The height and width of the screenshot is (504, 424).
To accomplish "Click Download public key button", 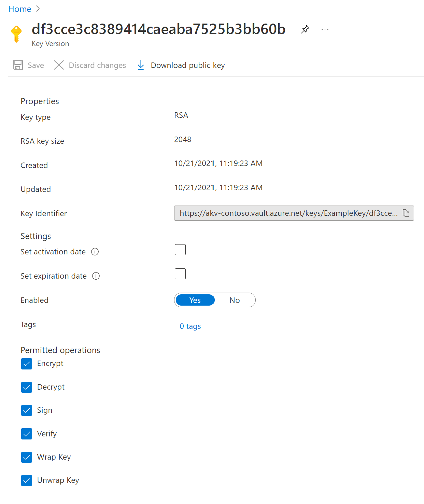I will point(187,65).
